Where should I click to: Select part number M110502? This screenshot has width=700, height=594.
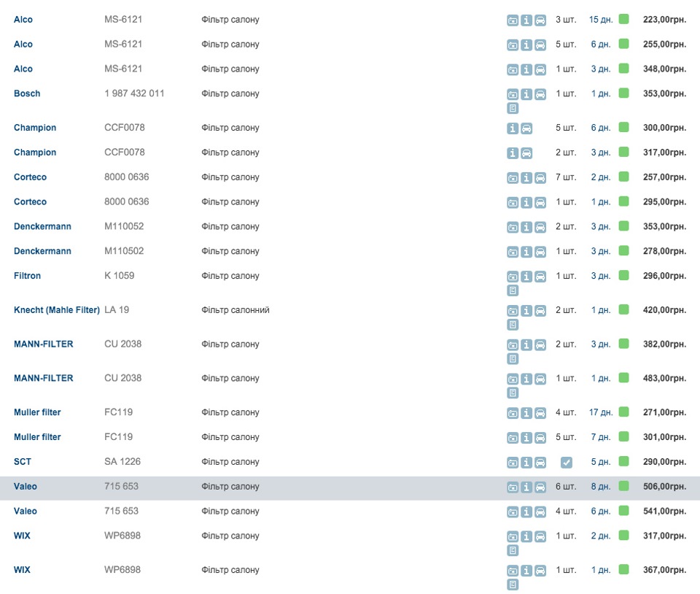(124, 251)
